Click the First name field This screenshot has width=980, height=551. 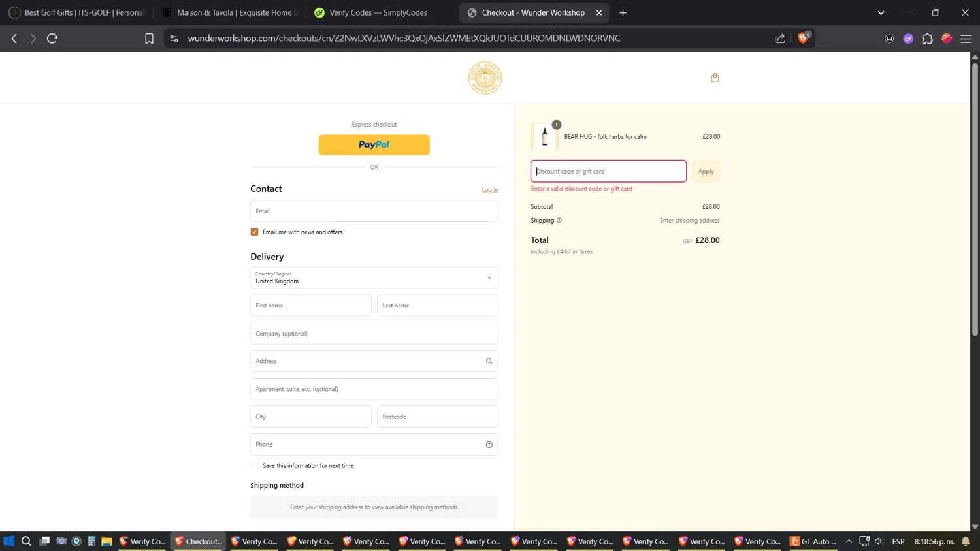click(310, 306)
